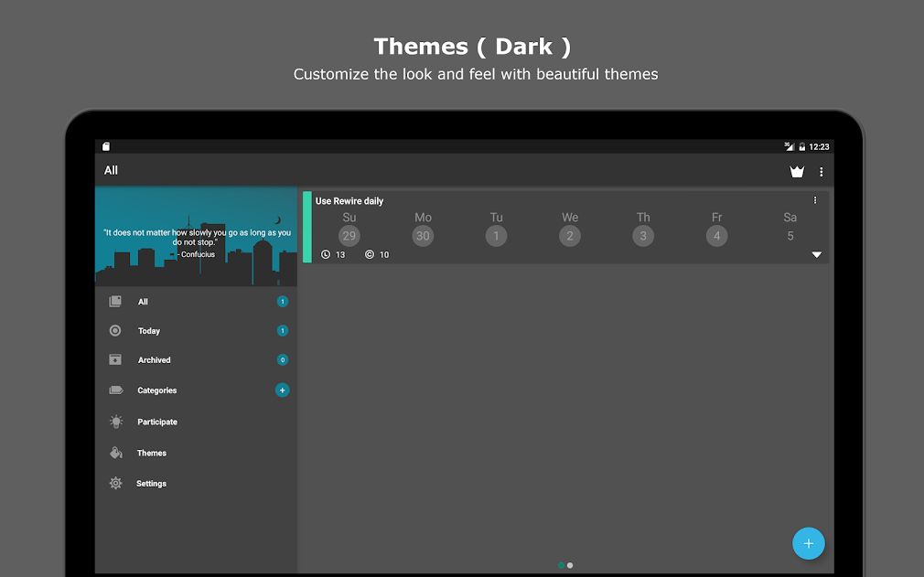Screen dimensions: 924x577
Task: Click the Participate lightbulb icon
Action: coord(116,421)
